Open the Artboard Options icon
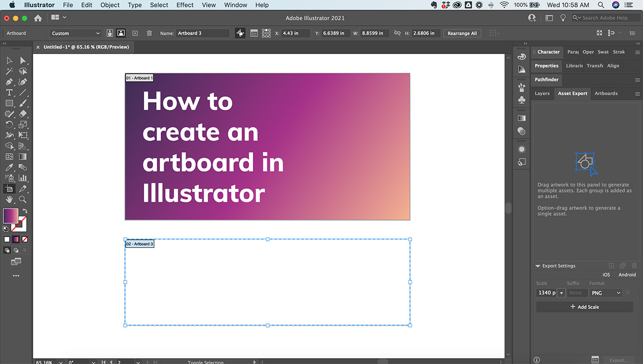 point(255,33)
